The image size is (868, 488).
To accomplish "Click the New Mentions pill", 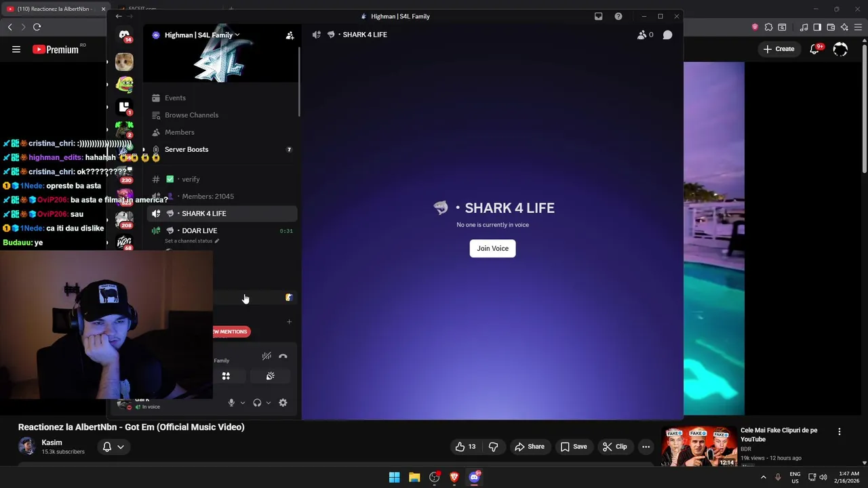I will pos(231,331).
